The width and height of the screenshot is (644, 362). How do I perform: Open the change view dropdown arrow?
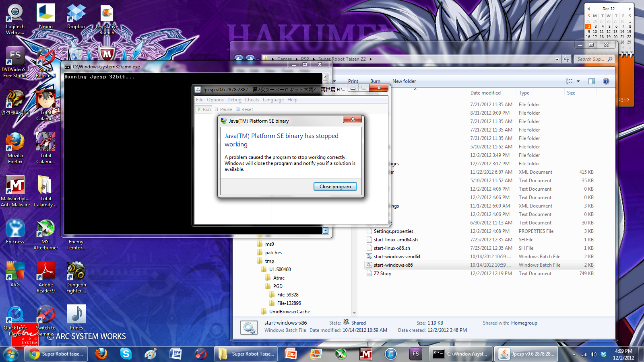coord(578,81)
